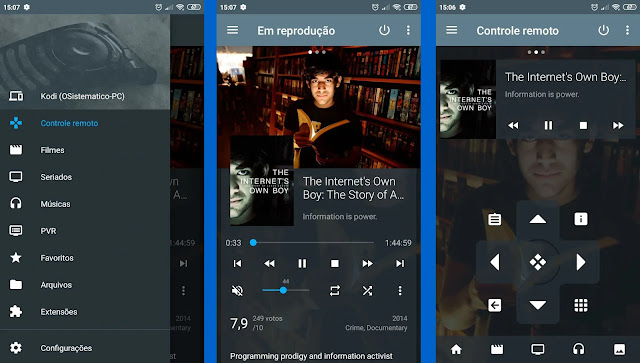The width and height of the screenshot is (640, 363).
Task: Open Arquivos in the drawer
Action: 85,285
